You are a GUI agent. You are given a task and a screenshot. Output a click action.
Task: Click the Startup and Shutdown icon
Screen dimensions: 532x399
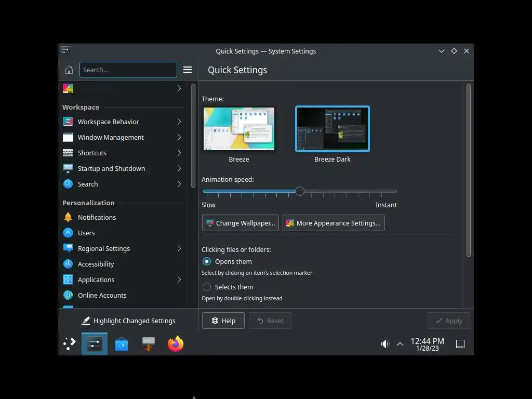[x=68, y=168]
